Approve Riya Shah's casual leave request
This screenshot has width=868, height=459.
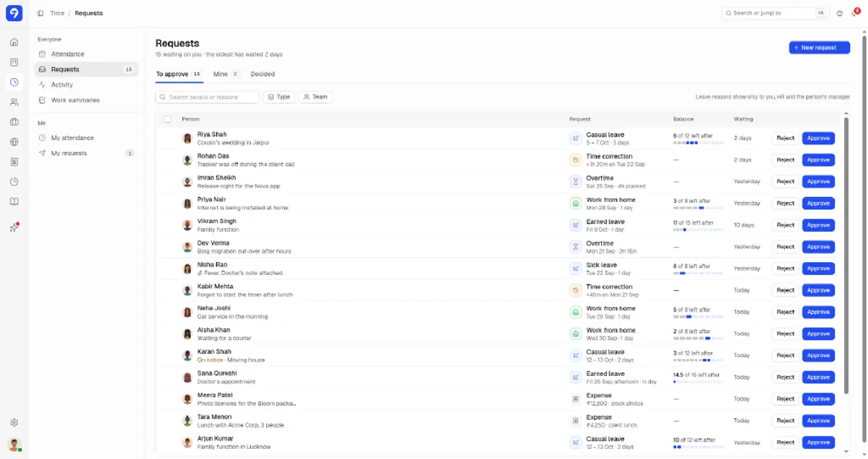click(x=818, y=138)
